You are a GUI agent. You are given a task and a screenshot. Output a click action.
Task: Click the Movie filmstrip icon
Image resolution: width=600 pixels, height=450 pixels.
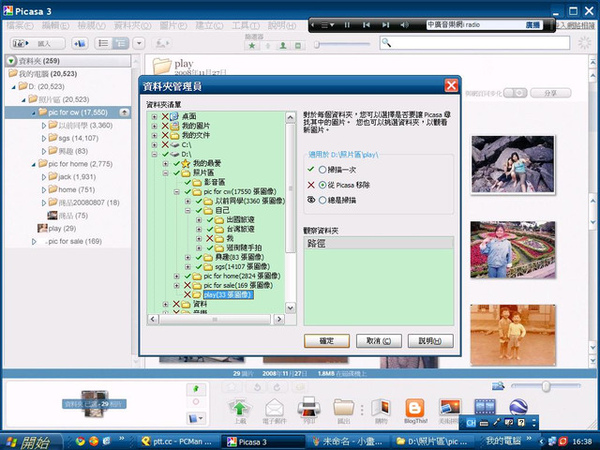pos(484,407)
